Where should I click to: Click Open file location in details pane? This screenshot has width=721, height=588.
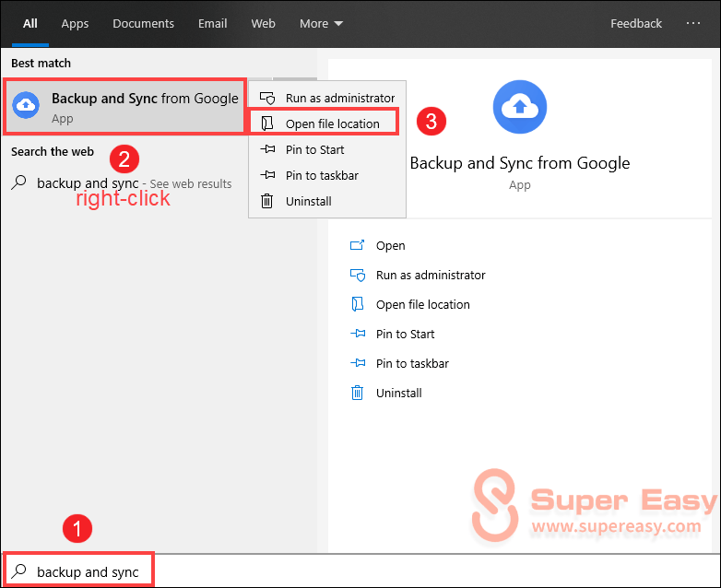pyautogui.click(x=422, y=304)
